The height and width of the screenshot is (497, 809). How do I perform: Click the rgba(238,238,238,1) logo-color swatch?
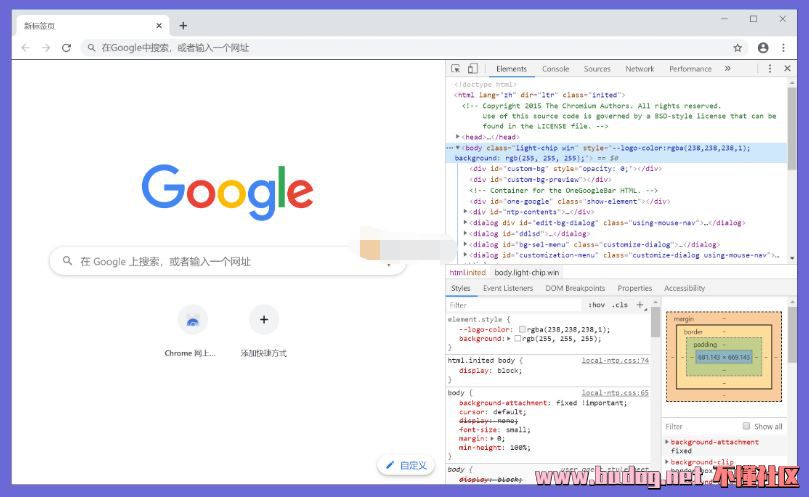coord(522,329)
